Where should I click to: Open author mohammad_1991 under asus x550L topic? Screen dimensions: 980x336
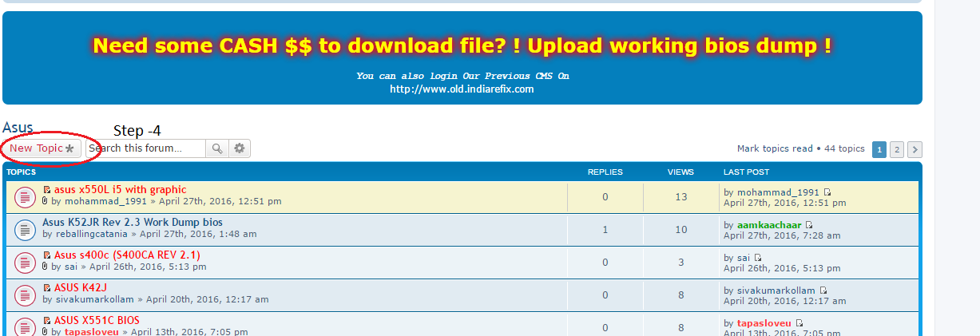click(105, 202)
